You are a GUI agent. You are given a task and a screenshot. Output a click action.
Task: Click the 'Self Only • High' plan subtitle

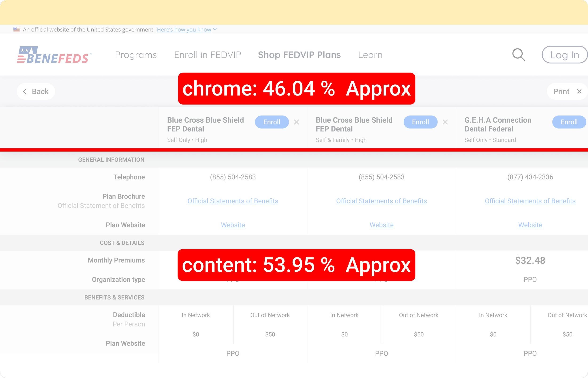point(187,140)
